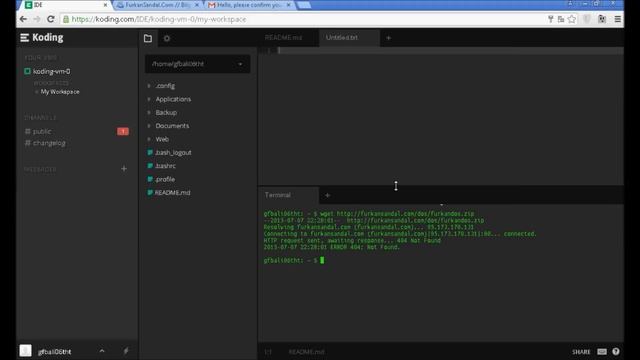The width and height of the screenshot is (640, 360).
Task: Open the /home/gfbali06tht path dropdown
Action: pos(198,64)
